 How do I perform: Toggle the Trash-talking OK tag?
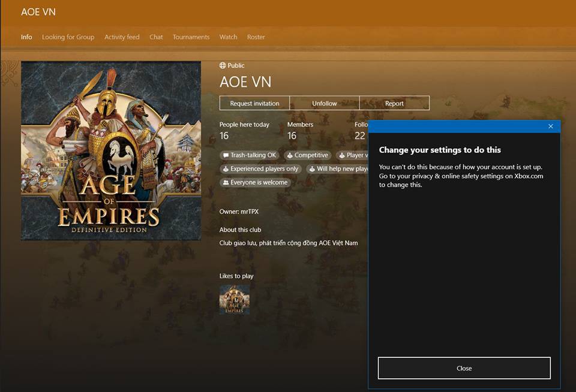click(249, 155)
